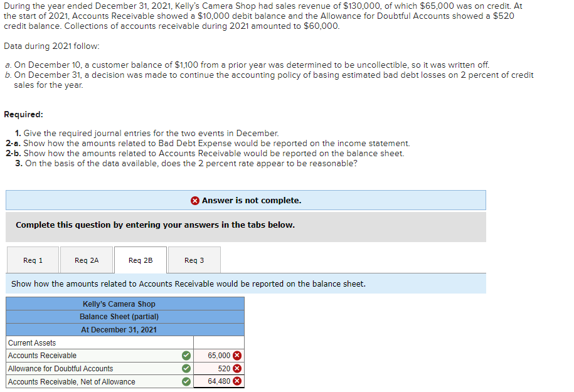Click the red X icon in 'Answer is not complete' banner
The image size is (574, 392).
194,201
